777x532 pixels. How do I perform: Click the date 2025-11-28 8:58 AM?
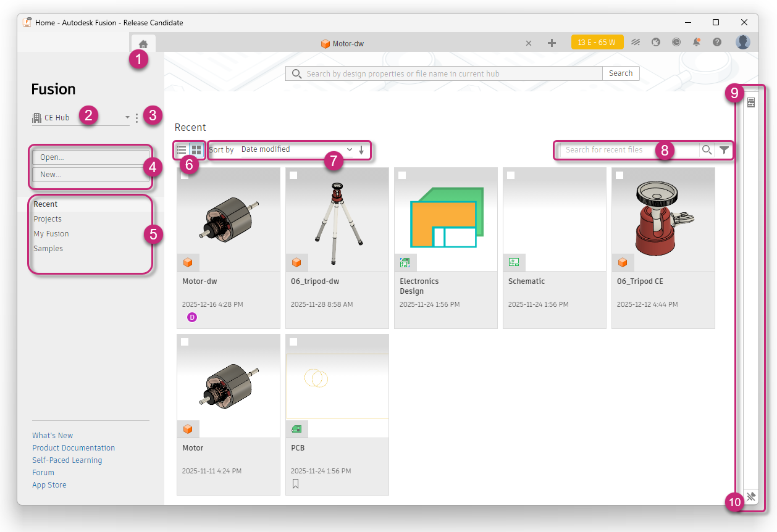[322, 304]
